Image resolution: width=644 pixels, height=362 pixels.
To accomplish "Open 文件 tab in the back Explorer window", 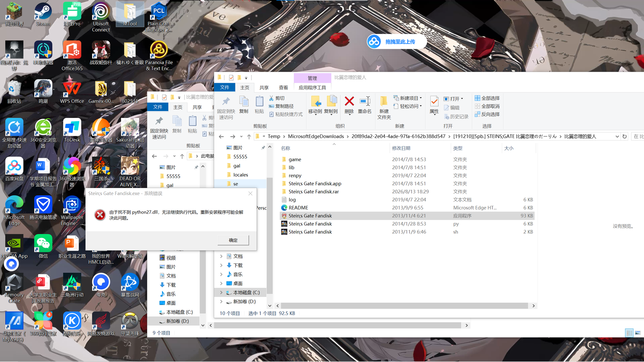I will [x=158, y=107].
